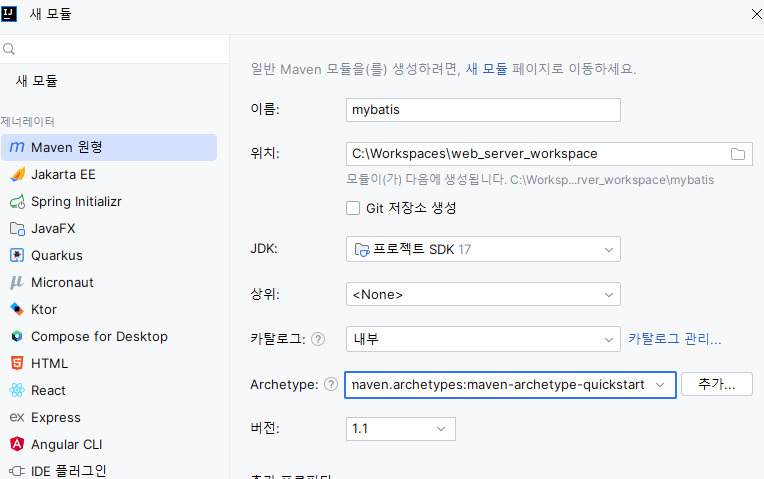Select the Ktor generator icon
764x479 pixels.
17,309
